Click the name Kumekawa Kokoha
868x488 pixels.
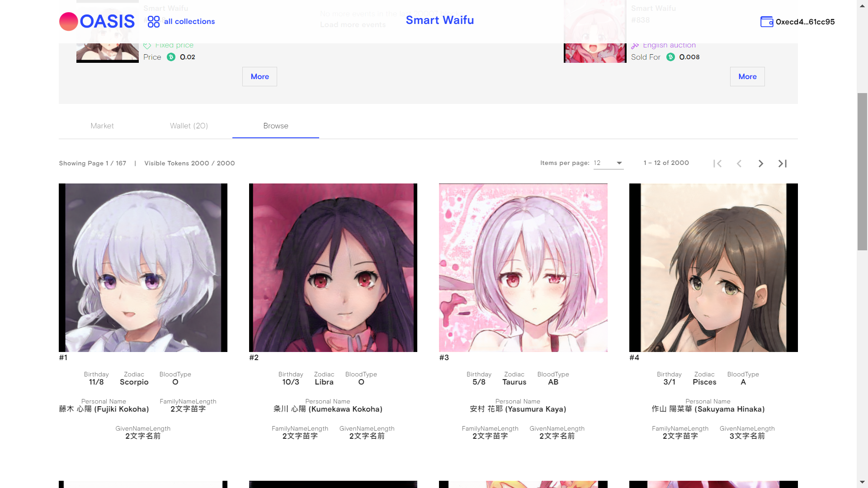point(328,409)
